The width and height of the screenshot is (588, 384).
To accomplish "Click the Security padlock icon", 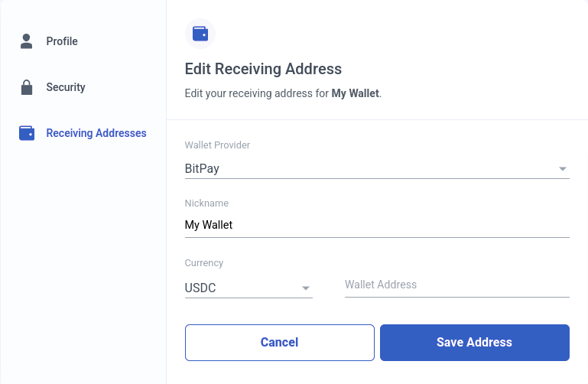I will pyautogui.click(x=26, y=87).
